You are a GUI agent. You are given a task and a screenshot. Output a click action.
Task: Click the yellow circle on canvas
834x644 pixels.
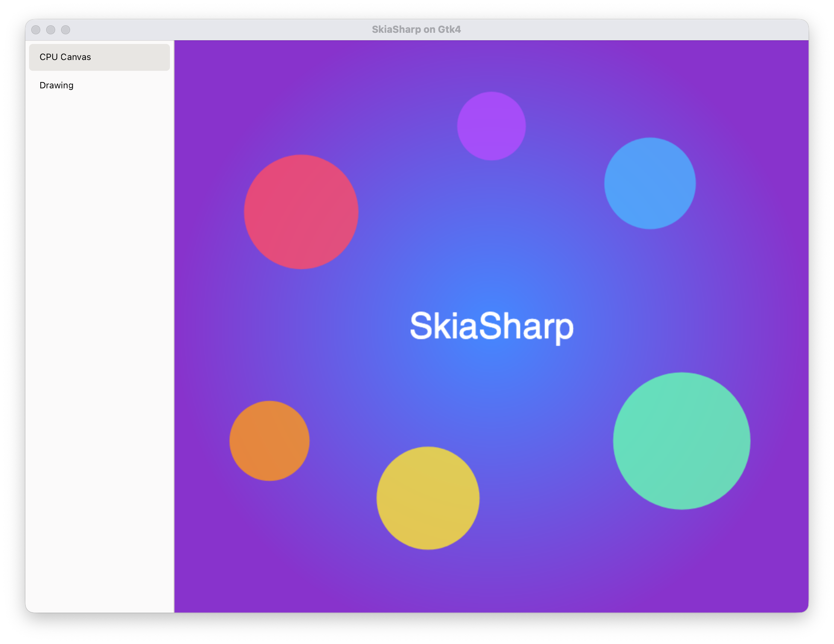pyautogui.click(x=428, y=498)
